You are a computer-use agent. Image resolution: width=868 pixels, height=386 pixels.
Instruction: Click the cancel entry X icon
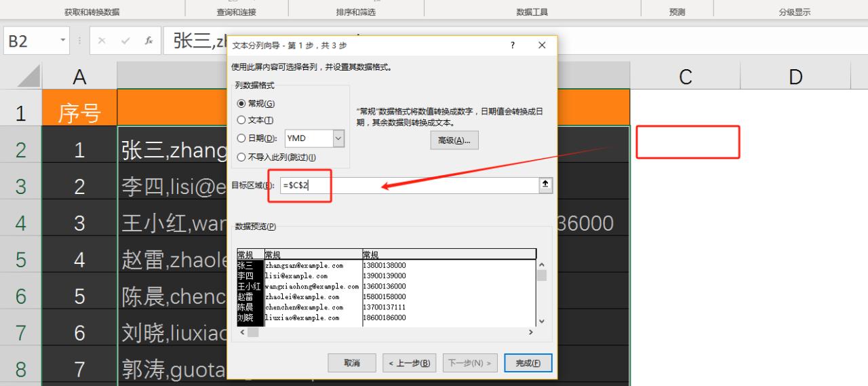click(x=102, y=41)
